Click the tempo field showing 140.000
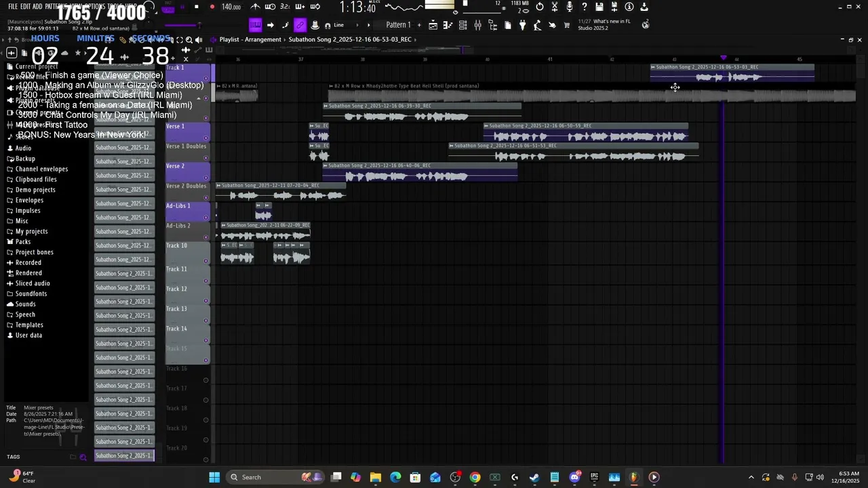The height and width of the screenshot is (488, 868). pyautogui.click(x=231, y=7)
